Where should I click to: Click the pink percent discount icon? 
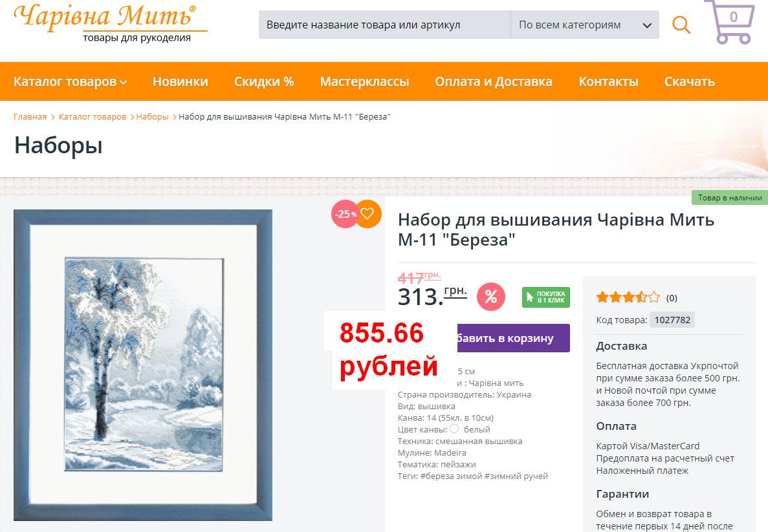coord(491,297)
